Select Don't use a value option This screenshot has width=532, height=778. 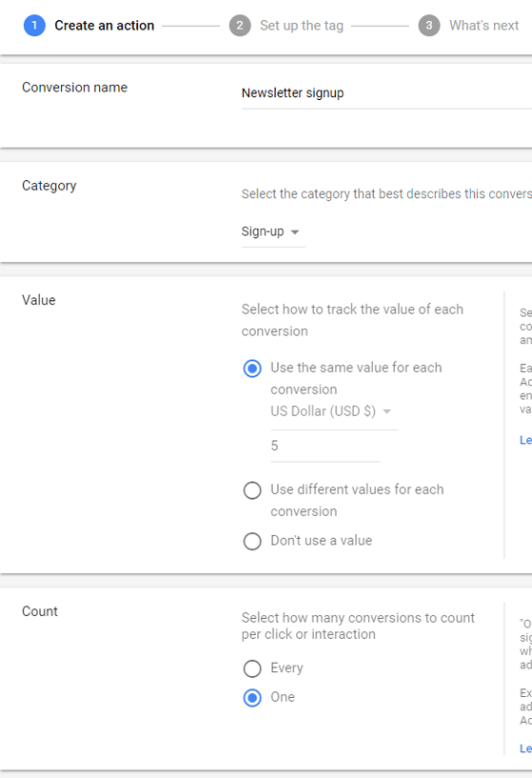tap(252, 541)
